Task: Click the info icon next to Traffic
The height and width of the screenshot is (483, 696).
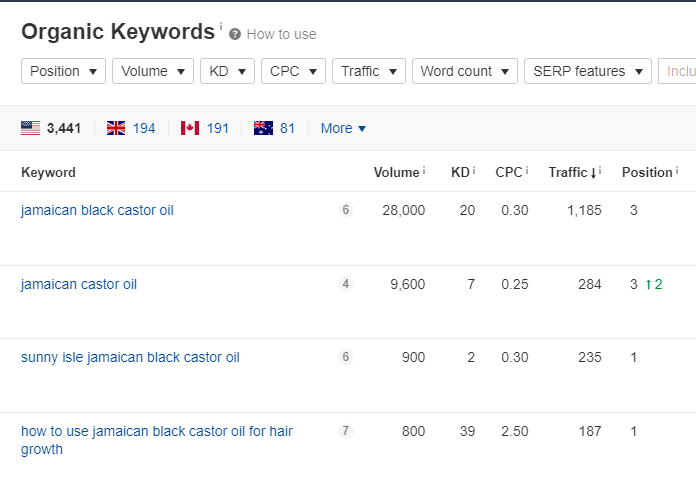Action: 600,170
